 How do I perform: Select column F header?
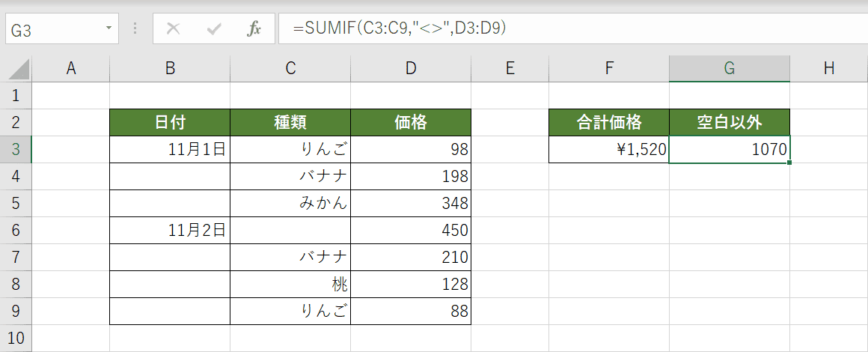609,69
